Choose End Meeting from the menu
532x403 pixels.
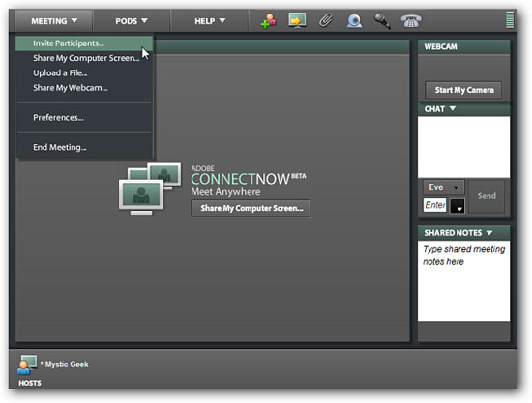pos(84,147)
